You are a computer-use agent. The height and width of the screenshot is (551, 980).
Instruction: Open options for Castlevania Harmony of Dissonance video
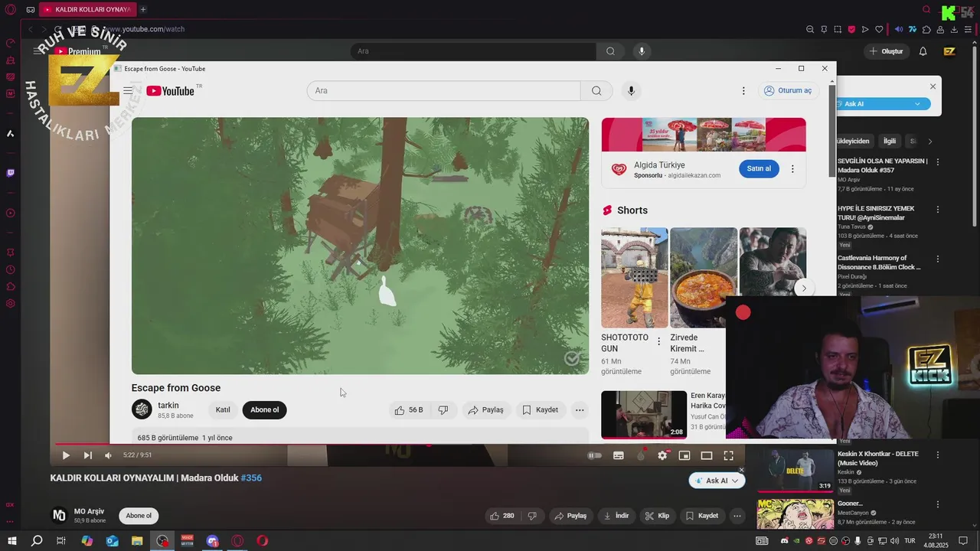(x=938, y=259)
